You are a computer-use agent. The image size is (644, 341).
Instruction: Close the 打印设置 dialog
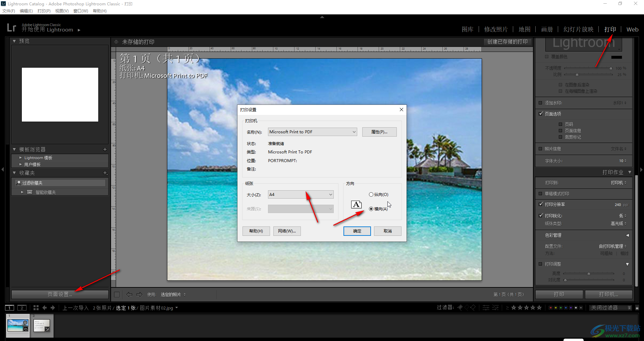pyautogui.click(x=401, y=110)
